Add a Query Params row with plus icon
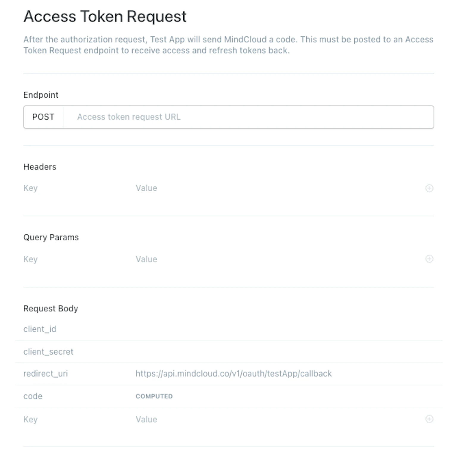This screenshot has height=458, width=476. coord(429,259)
